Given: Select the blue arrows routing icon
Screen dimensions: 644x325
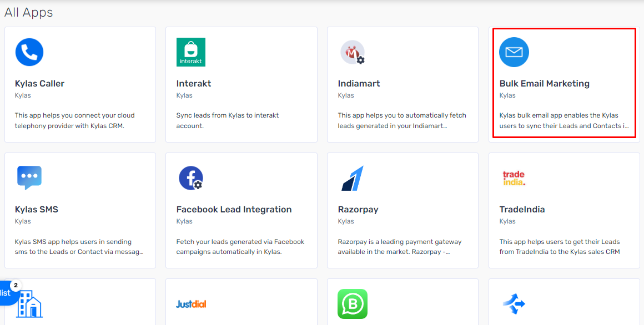Looking at the screenshot, I should coord(514,304).
